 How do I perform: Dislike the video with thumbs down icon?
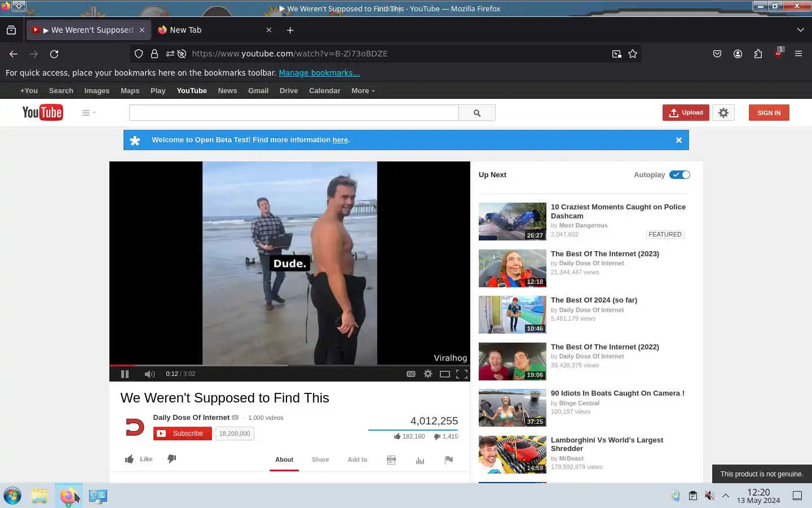(x=172, y=459)
